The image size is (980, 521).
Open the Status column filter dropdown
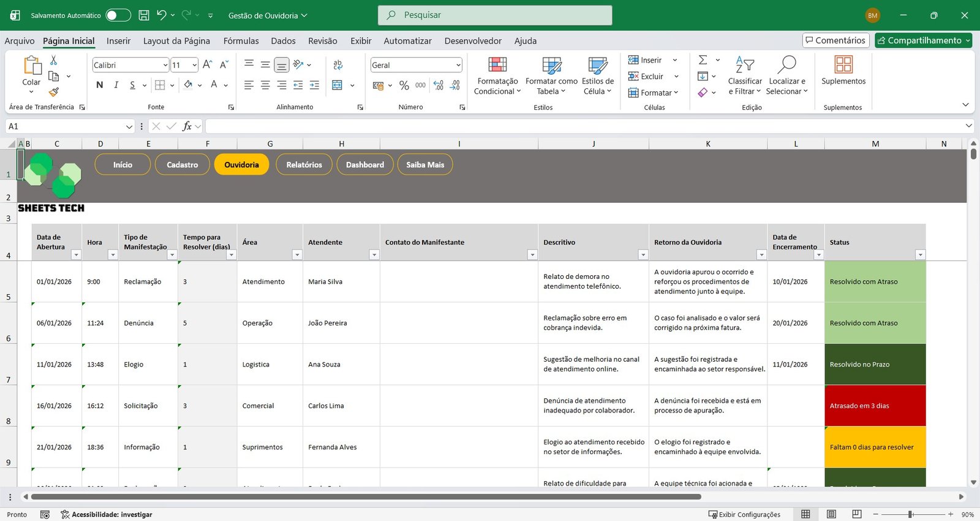click(919, 255)
